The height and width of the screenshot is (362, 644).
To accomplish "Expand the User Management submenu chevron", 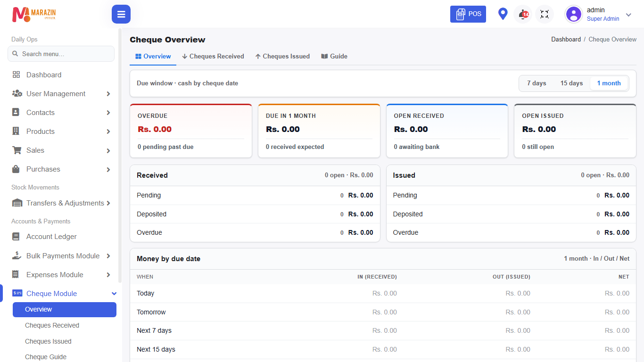I will [x=108, y=94].
